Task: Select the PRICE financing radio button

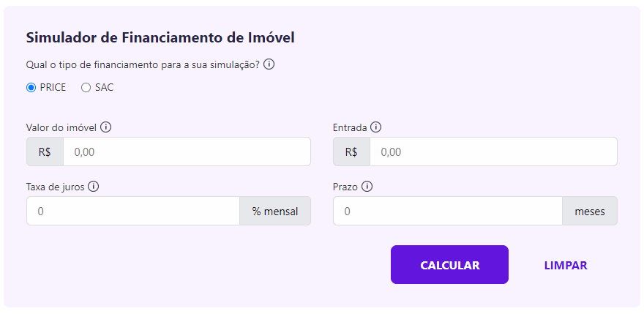Action: pyautogui.click(x=31, y=88)
